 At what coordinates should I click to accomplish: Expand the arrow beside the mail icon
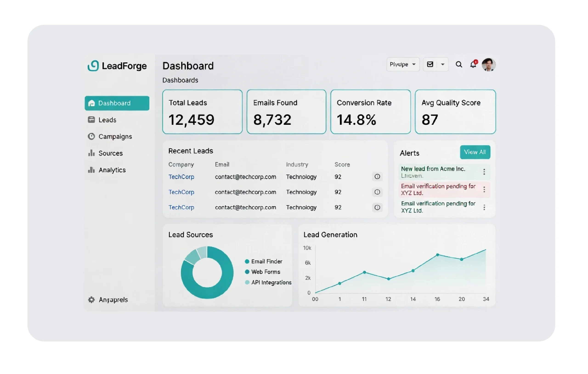coord(442,64)
